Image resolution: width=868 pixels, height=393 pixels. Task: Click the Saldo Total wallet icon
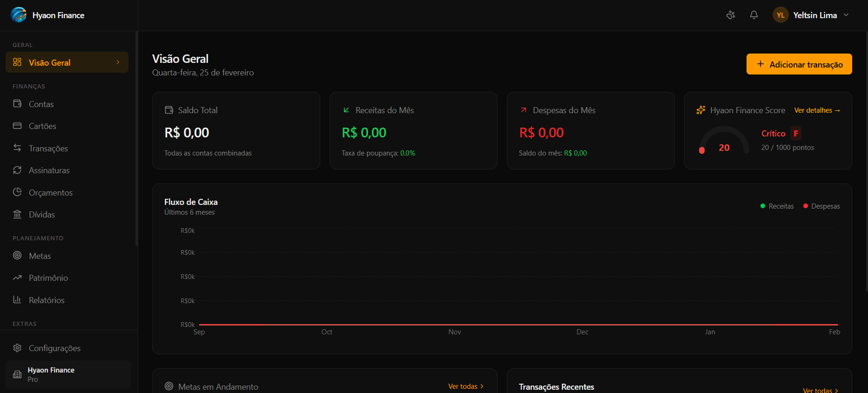169,110
